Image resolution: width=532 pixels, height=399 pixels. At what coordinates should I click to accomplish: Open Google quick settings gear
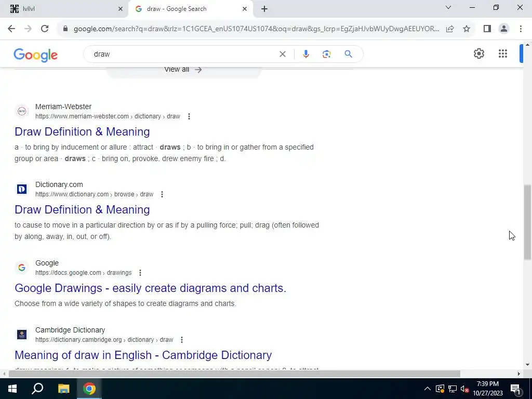point(478,54)
